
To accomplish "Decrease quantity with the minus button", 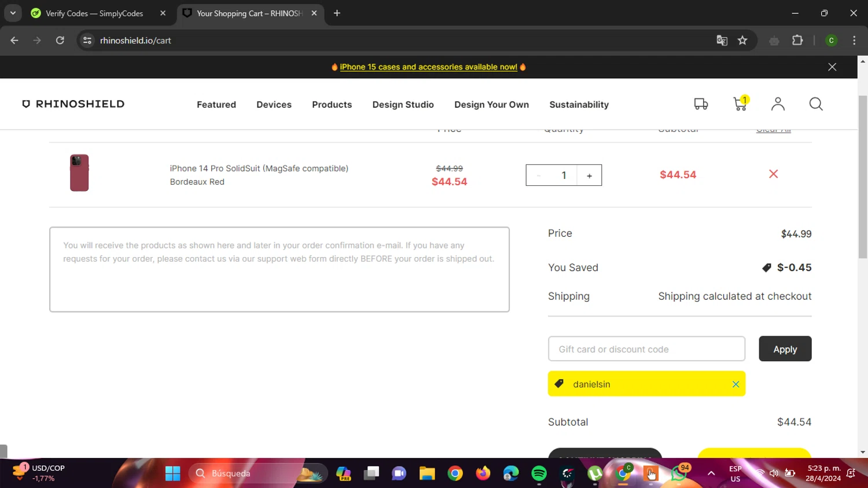I will [x=538, y=175].
